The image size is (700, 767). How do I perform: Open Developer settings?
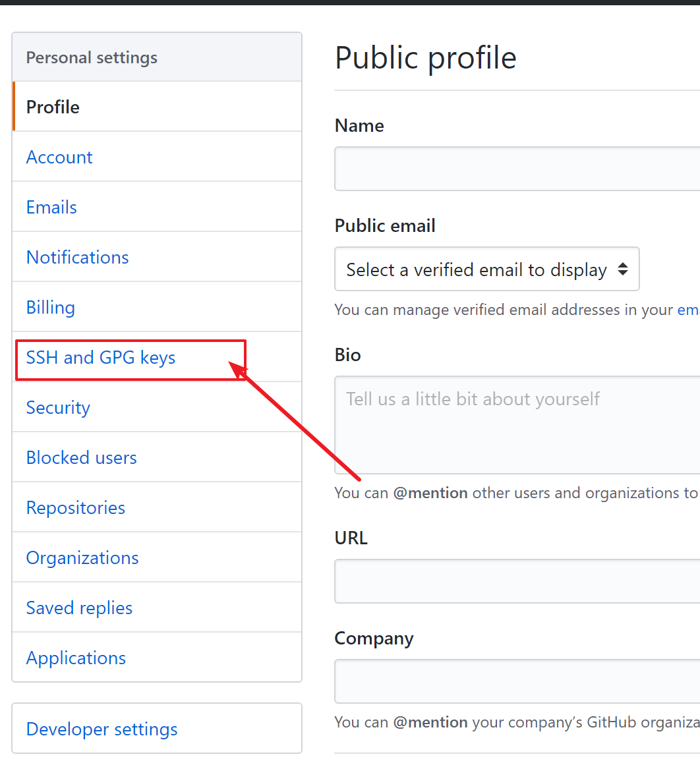tap(157, 729)
